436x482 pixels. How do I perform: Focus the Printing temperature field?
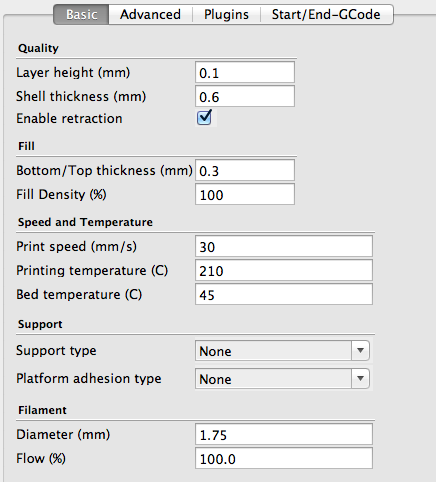pyautogui.click(x=284, y=270)
